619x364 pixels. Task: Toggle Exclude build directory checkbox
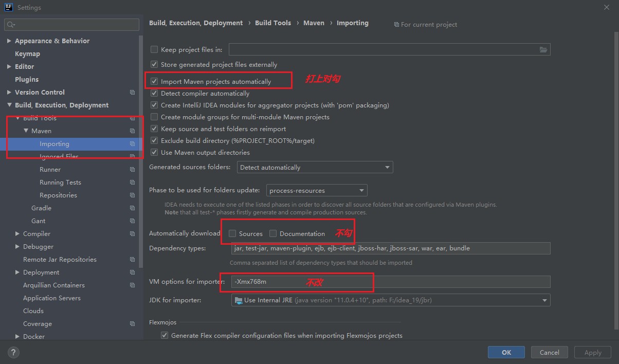coord(154,141)
